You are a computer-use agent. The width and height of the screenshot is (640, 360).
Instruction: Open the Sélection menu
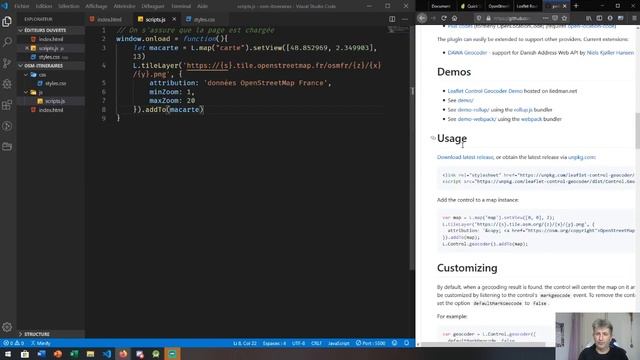[69, 6]
